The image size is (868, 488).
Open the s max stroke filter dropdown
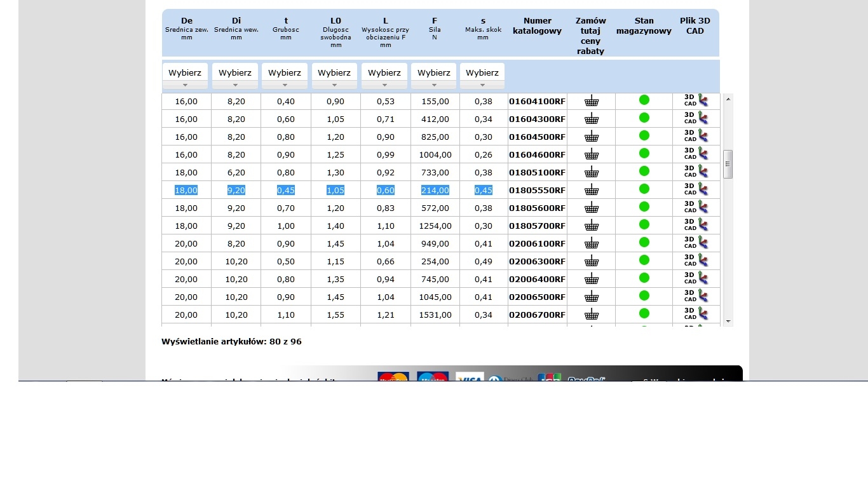pos(482,76)
